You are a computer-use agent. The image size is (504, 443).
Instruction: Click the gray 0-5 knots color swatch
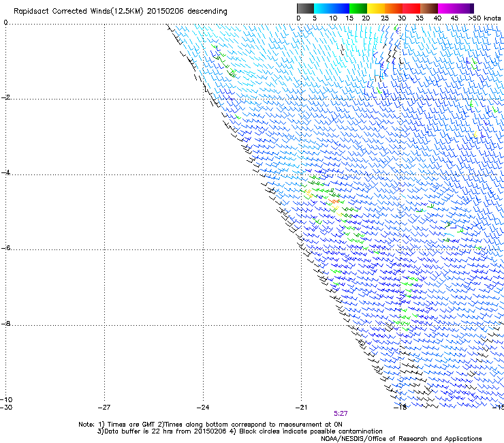tap(305, 8)
